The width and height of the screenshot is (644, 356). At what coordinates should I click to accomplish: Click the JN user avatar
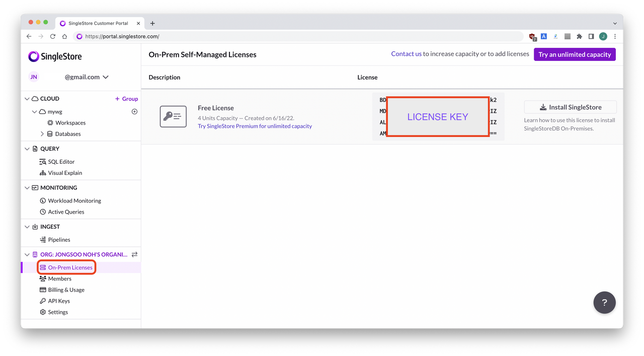coord(34,77)
